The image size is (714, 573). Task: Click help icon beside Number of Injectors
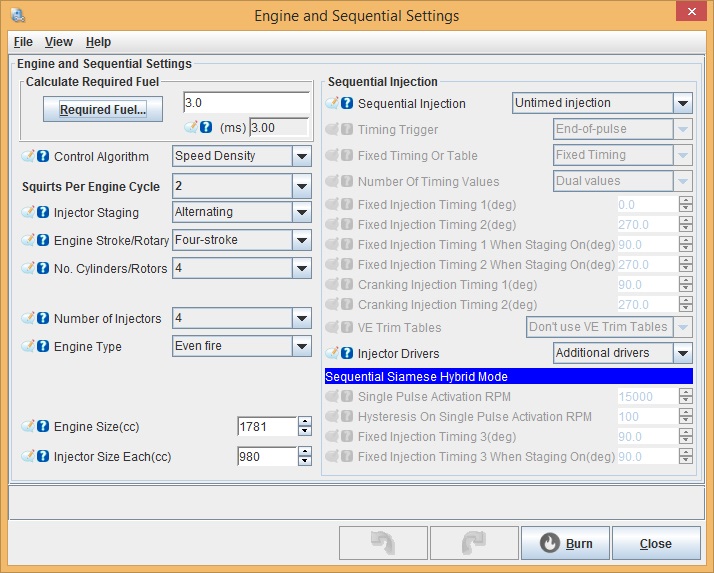click(x=43, y=319)
